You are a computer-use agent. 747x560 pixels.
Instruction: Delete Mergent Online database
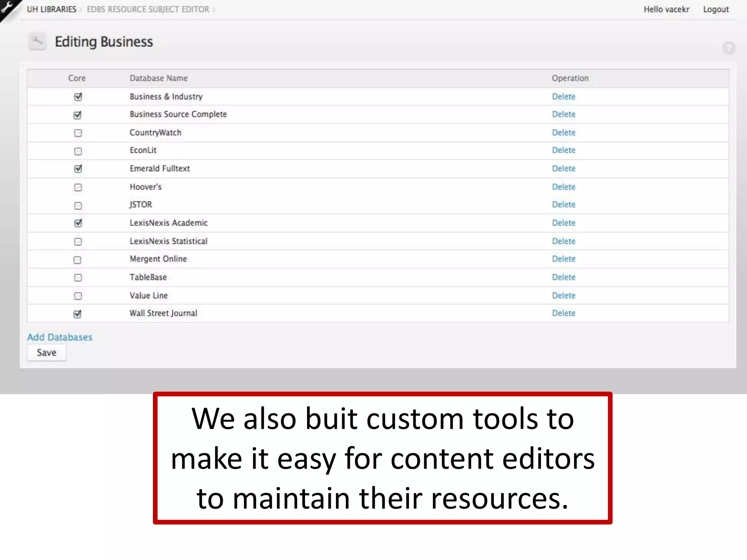[564, 259]
